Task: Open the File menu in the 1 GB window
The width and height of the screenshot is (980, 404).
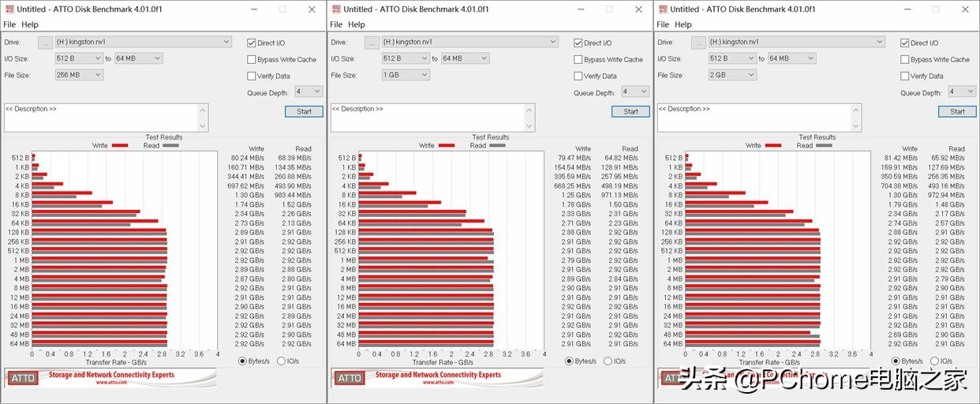Action: tap(336, 24)
